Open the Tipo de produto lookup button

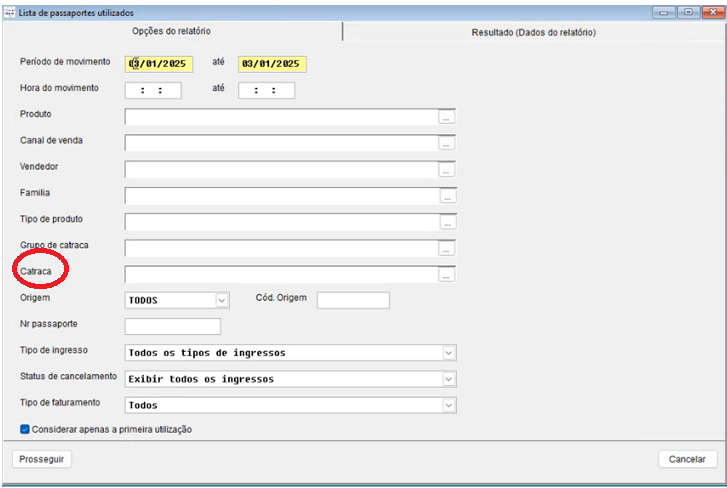446,222
